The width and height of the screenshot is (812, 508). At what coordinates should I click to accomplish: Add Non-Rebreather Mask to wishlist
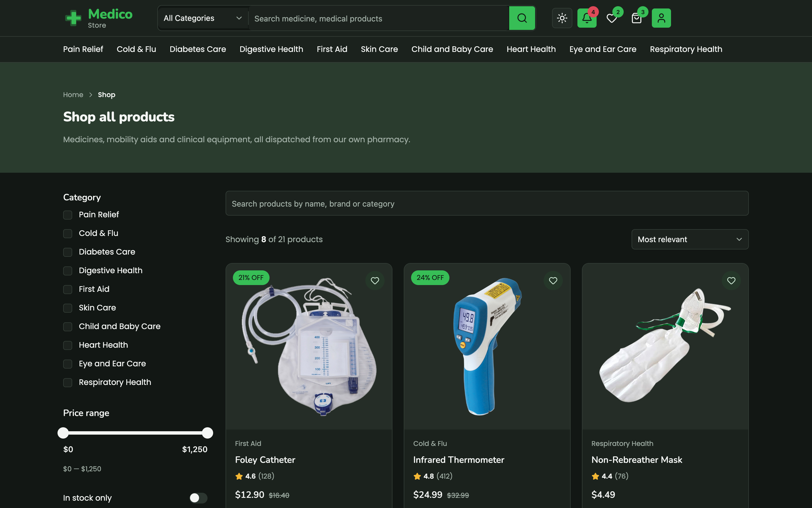tap(731, 281)
